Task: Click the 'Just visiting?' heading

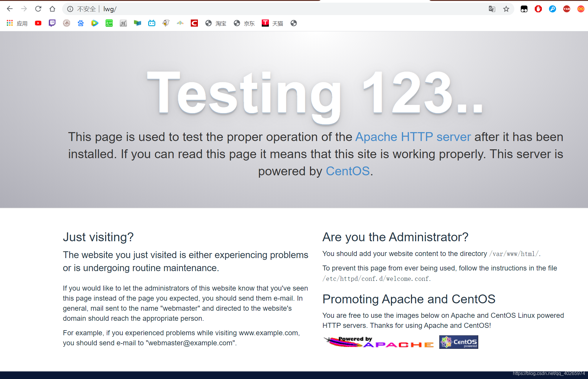Action: [98, 237]
